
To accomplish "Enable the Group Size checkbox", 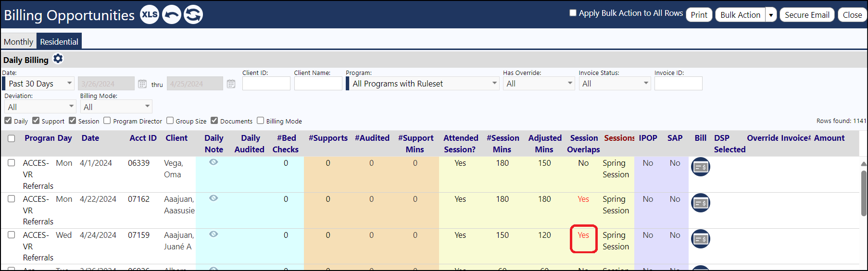I will coord(170,121).
